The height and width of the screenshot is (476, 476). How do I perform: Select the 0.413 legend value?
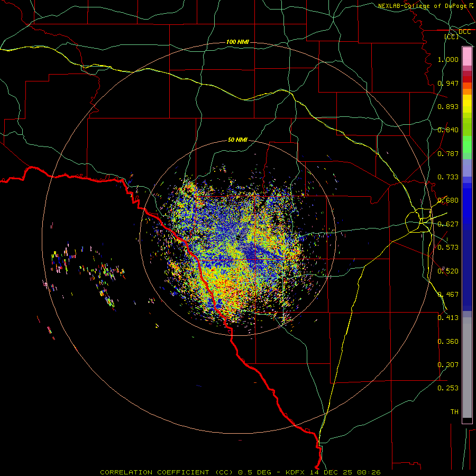point(448,318)
